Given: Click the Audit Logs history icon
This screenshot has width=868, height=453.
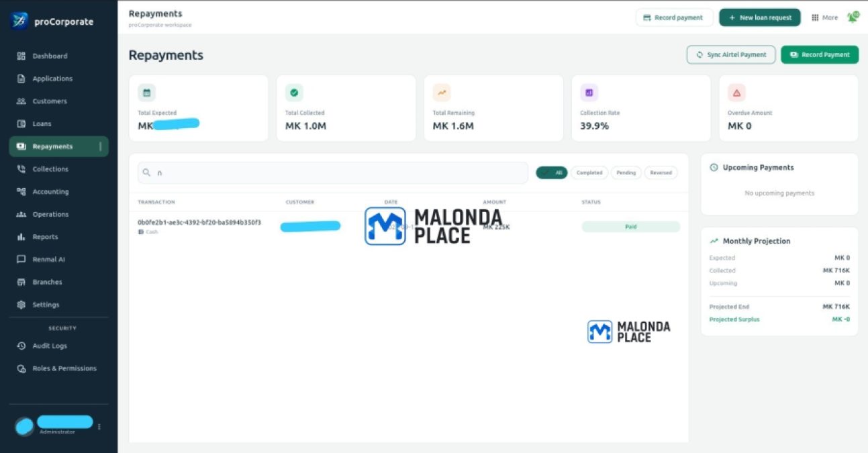Looking at the screenshot, I should pos(21,346).
